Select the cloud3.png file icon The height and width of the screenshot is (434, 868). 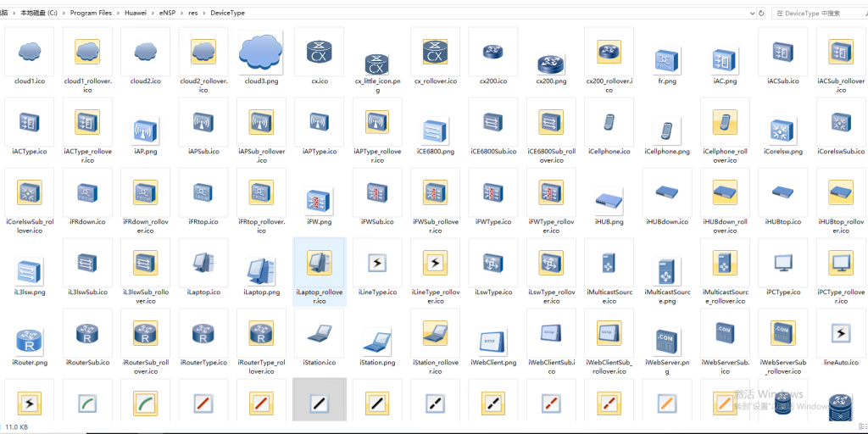coord(261,52)
